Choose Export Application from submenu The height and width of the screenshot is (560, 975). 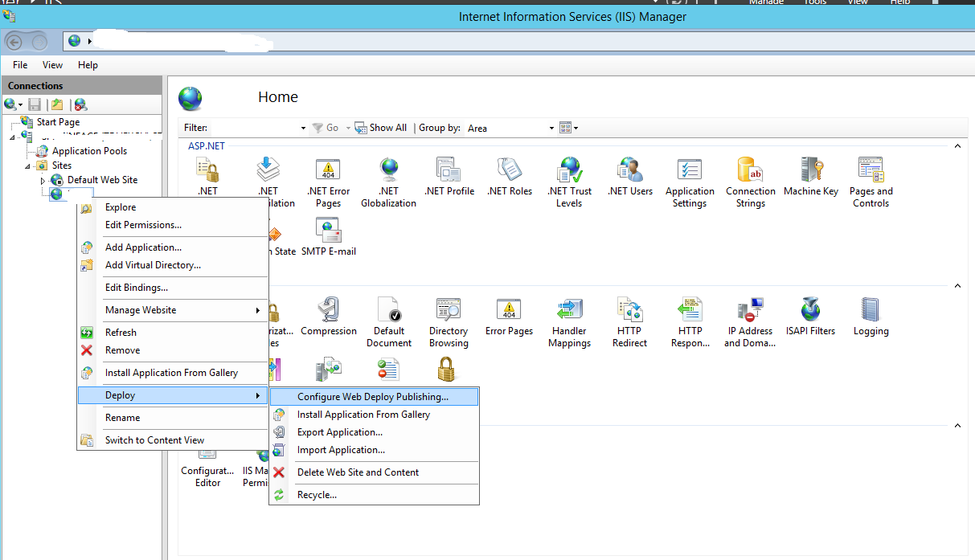tap(374, 432)
